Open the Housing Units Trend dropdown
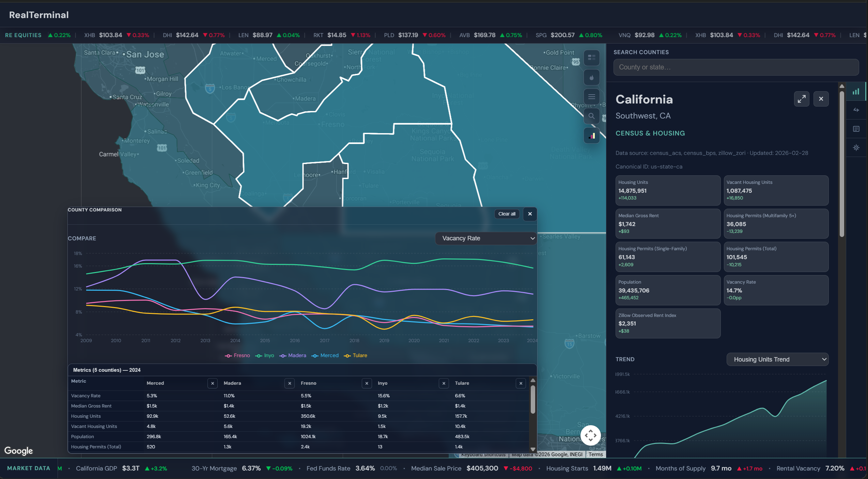 click(777, 360)
